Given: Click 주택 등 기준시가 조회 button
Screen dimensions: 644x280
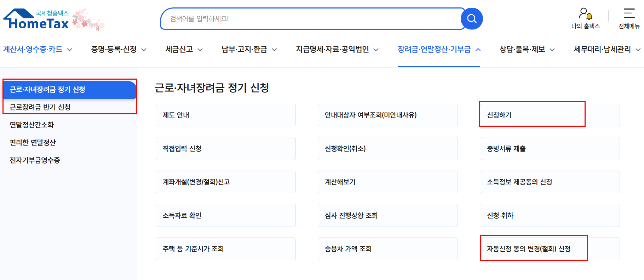Looking at the screenshot, I should (226, 249).
